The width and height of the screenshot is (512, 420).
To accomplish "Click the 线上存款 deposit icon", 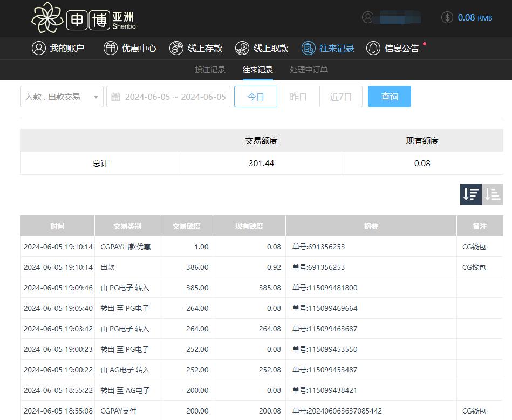I will (x=176, y=48).
